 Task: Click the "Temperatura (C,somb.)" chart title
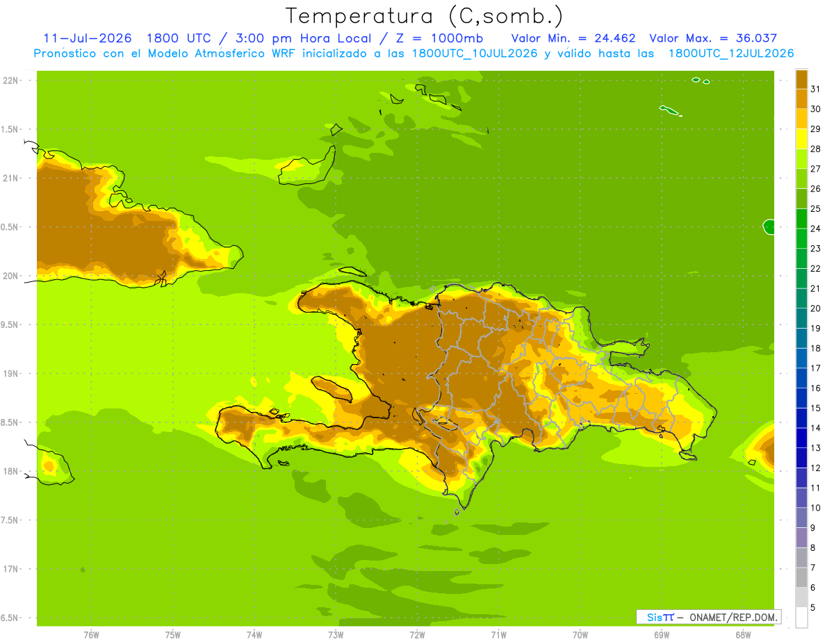[x=424, y=16]
